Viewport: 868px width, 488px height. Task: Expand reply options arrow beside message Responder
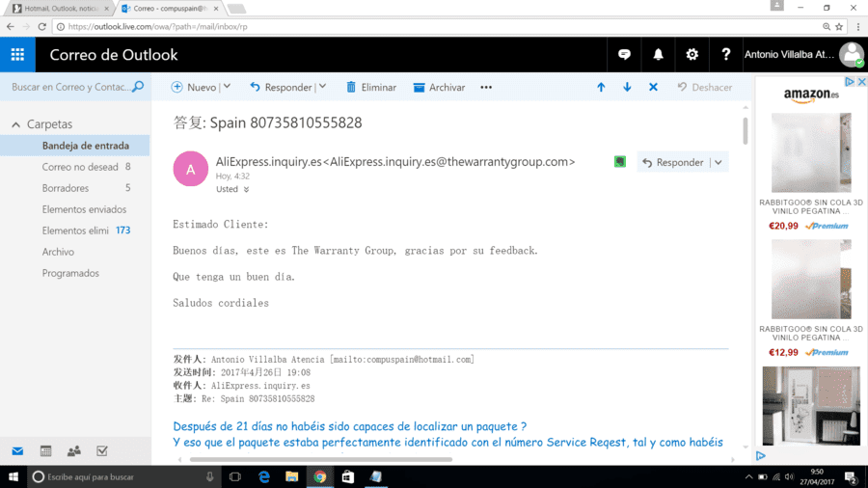click(719, 162)
